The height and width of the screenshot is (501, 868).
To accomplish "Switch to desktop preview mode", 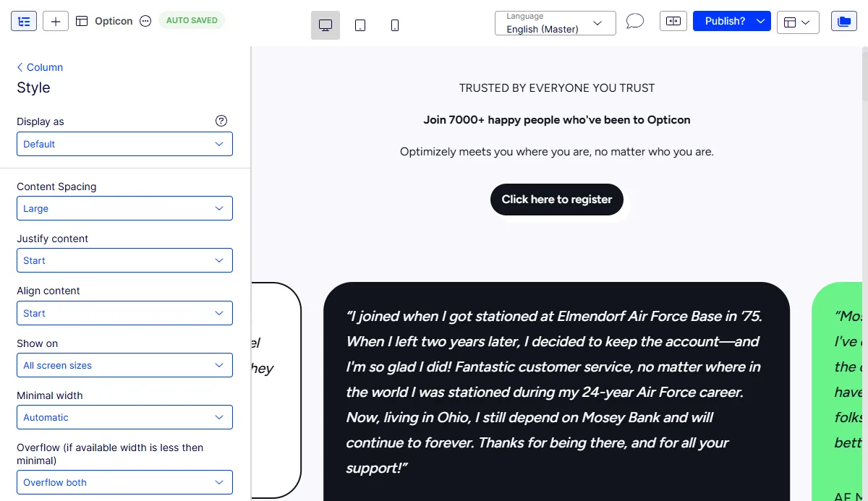I will 325,25.
